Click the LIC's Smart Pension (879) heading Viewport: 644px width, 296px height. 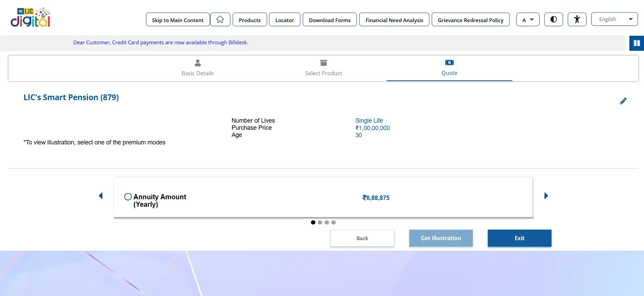click(x=71, y=97)
